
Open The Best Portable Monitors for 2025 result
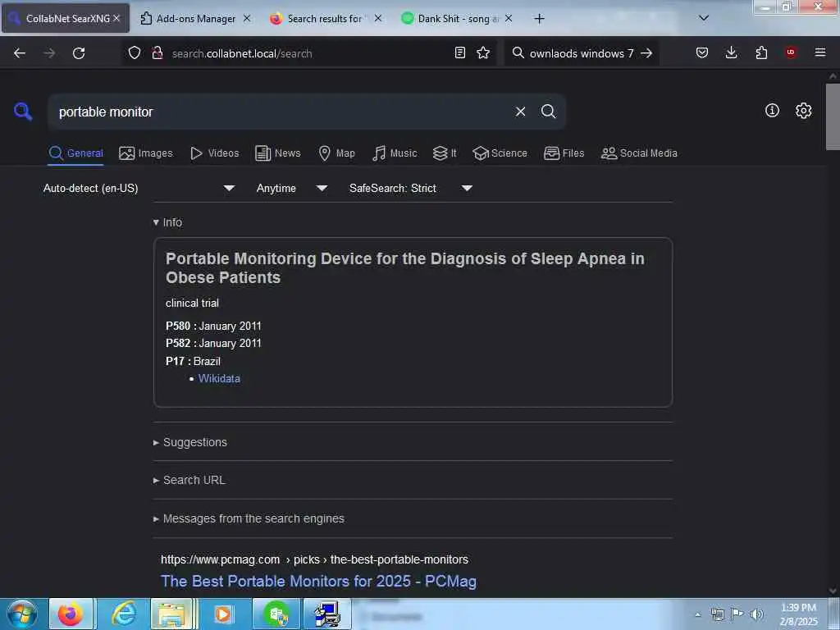tap(319, 582)
